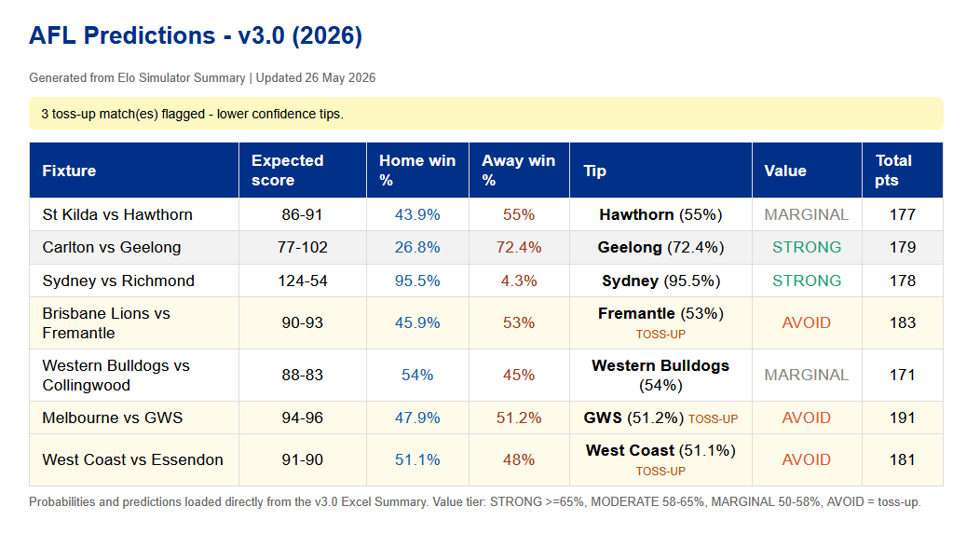Screen dimensions: 980x534
Task: Click the Total pts column header
Action: [x=903, y=171]
